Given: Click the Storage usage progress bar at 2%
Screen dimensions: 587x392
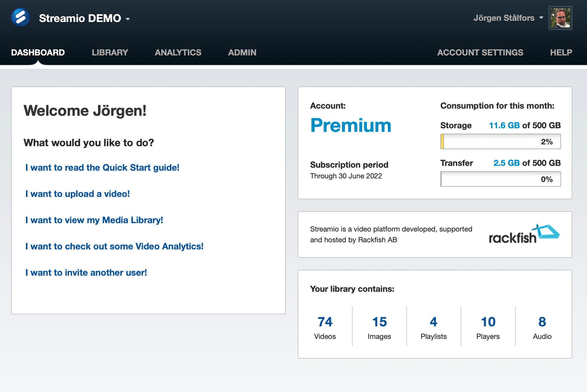Looking at the screenshot, I should coord(501,141).
